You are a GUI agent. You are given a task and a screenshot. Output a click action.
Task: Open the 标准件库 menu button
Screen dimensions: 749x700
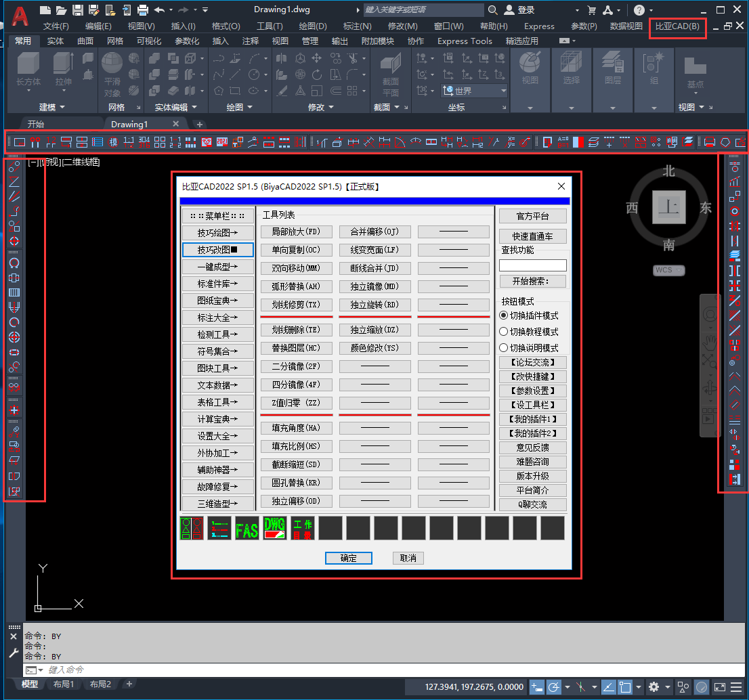pyautogui.click(x=218, y=284)
